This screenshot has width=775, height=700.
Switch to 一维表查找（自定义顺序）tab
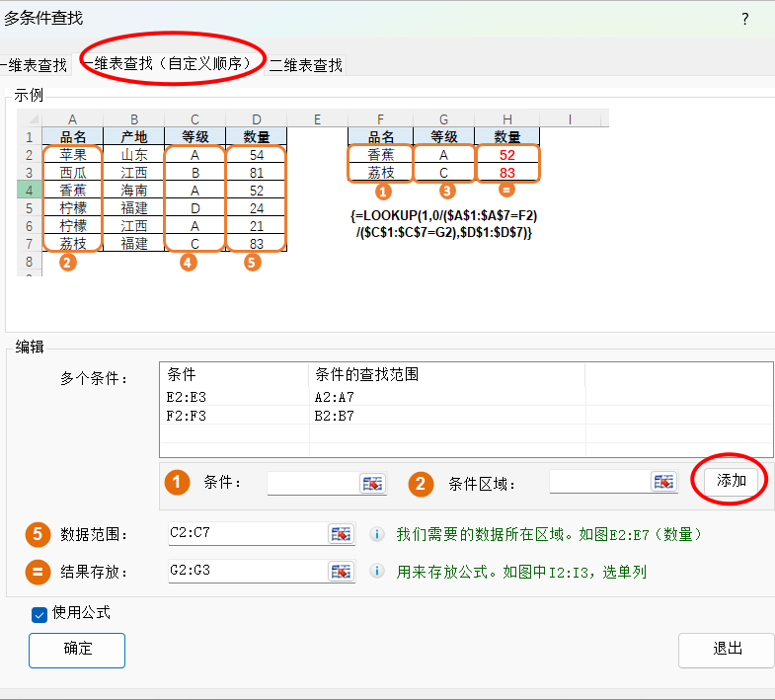tap(169, 64)
